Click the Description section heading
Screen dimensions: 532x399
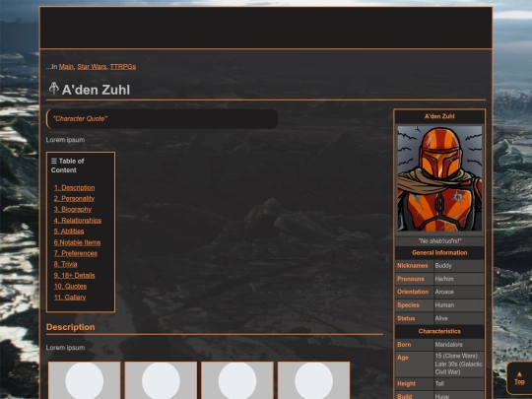coord(71,327)
